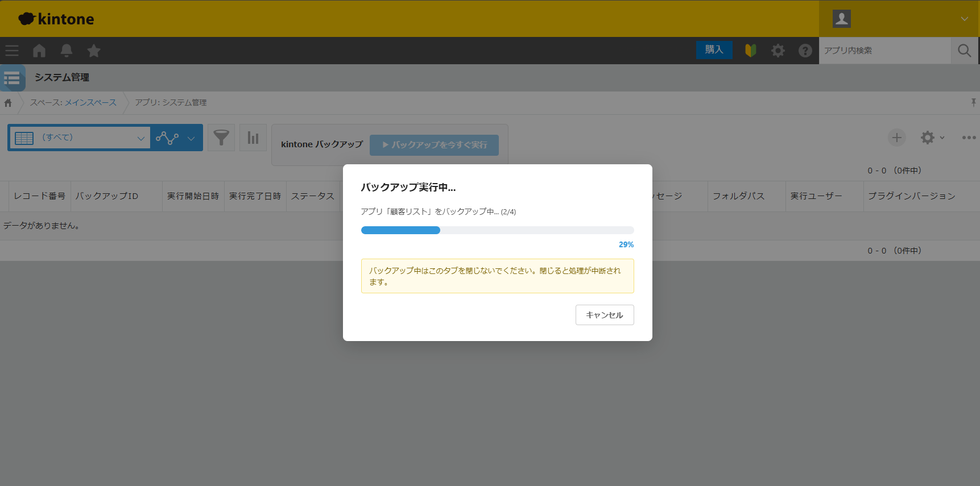
Task: Open the beginner guide leaf icon
Action: (751, 51)
